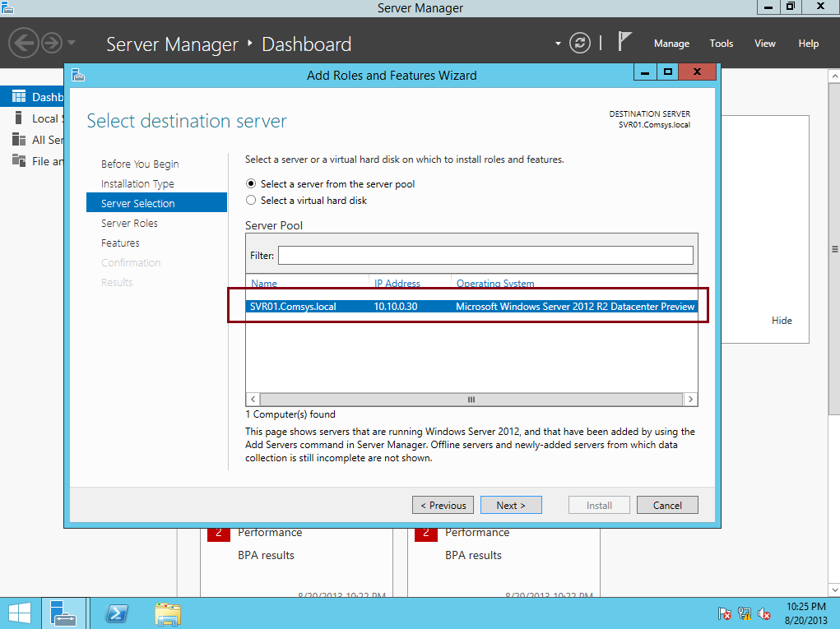Minimize the Add Roles wizard
The width and height of the screenshot is (840, 629).
(x=645, y=72)
